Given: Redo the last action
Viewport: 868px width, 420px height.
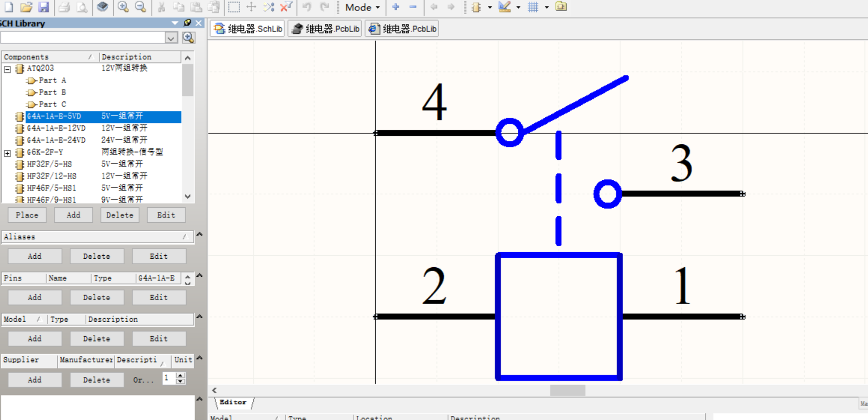Looking at the screenshot, I should coord(325,7).
